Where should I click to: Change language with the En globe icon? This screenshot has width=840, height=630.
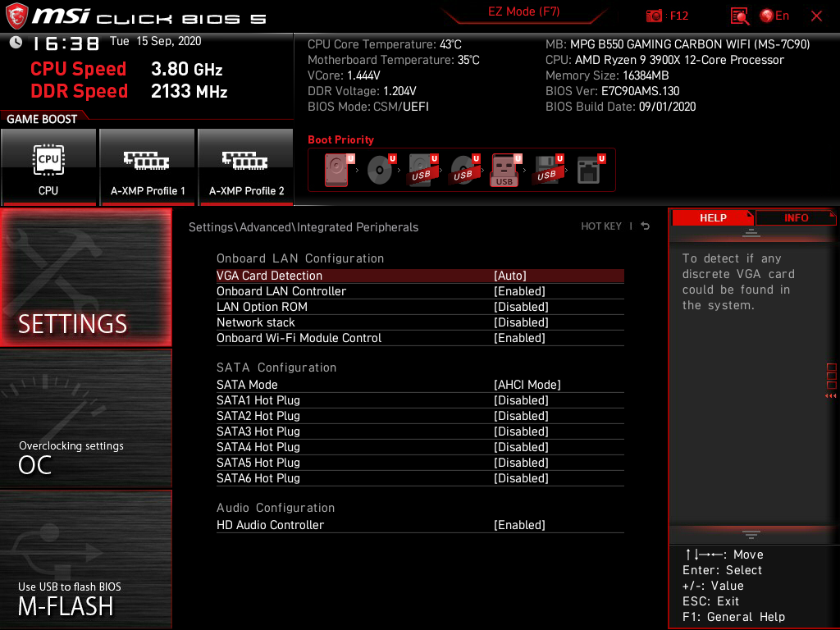774,16
